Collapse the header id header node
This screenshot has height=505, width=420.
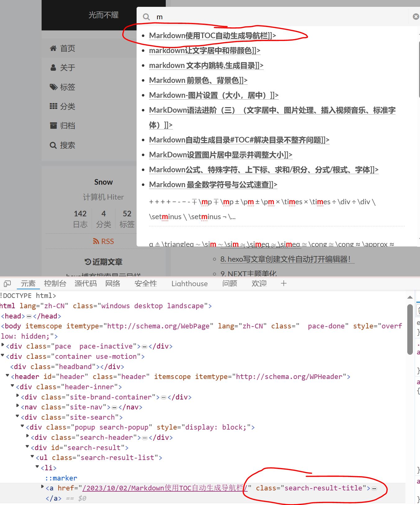pos(8,376)
